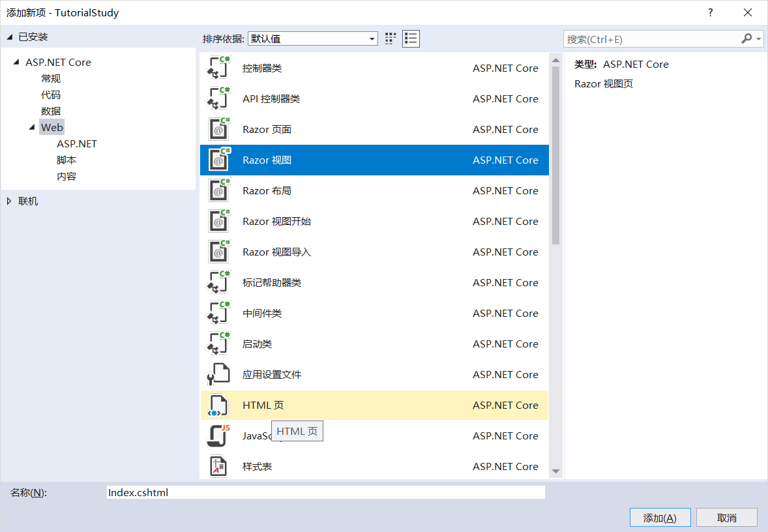Click the 中间件类 template icon
The height and width of the screenshot is (532, 768).
pos(218,313)
